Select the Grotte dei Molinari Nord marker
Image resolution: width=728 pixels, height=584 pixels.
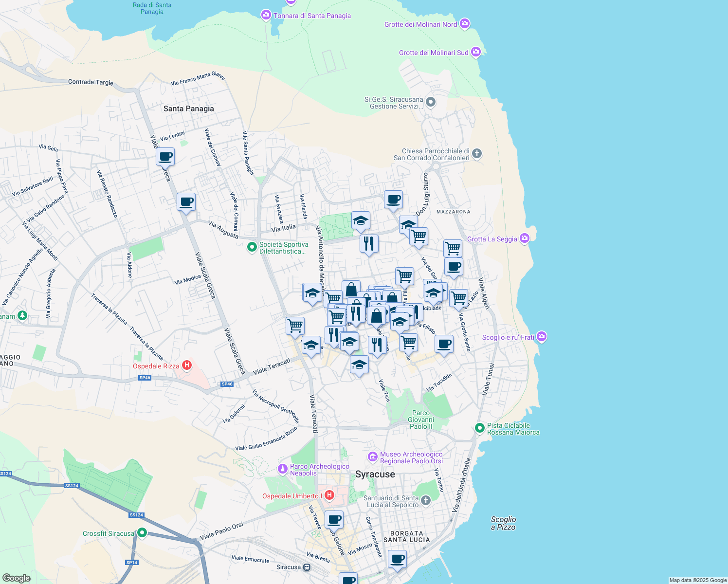(x=465, y=23)
